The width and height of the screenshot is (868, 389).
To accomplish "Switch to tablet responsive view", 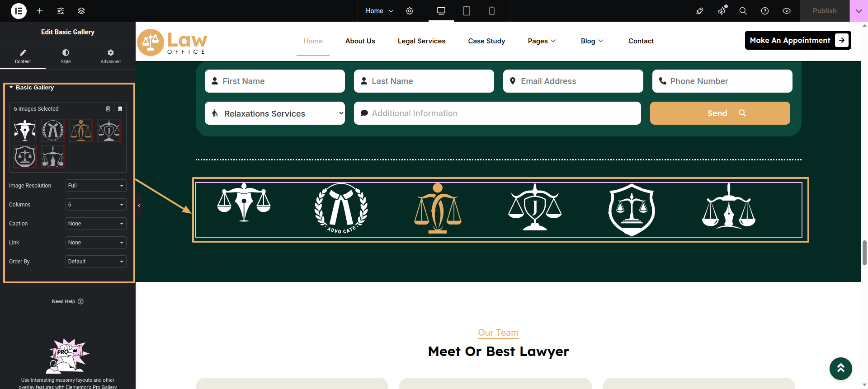I will click(x=466, y=11).
